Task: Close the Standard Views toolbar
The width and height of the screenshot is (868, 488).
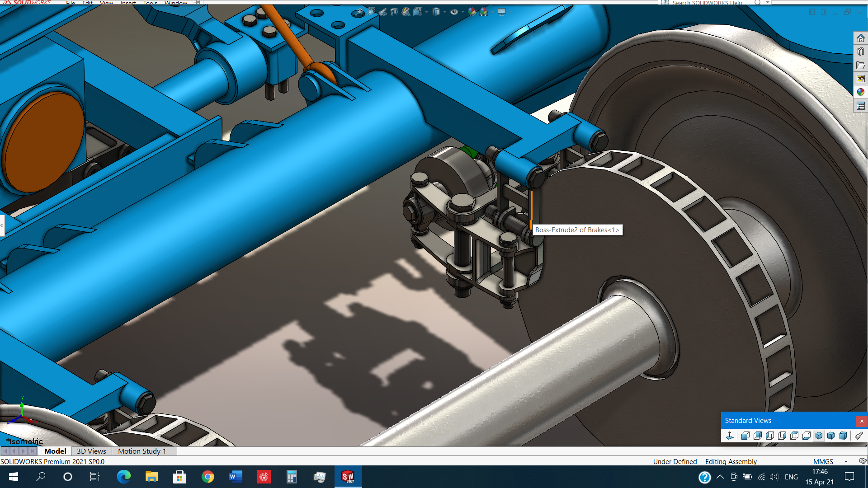Action: click(862, 421)
